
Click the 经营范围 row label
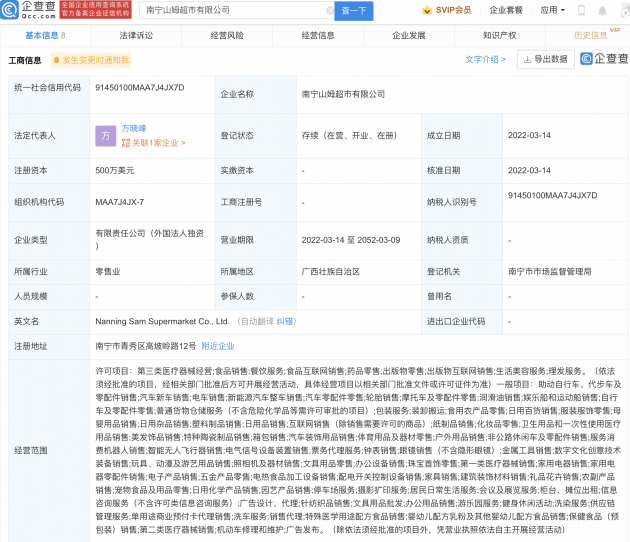[31, 450]
